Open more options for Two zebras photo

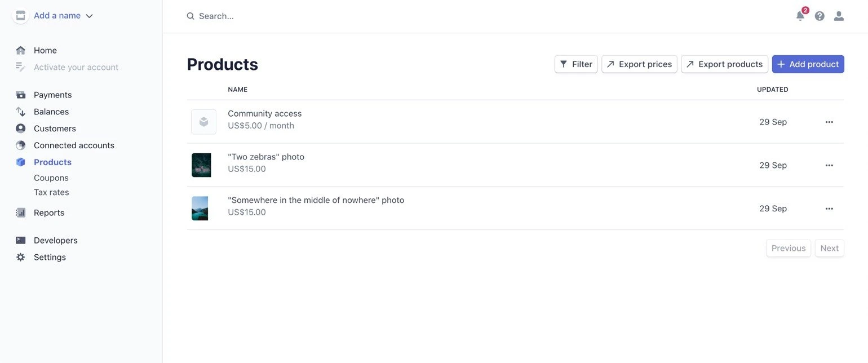click(829, 165)
